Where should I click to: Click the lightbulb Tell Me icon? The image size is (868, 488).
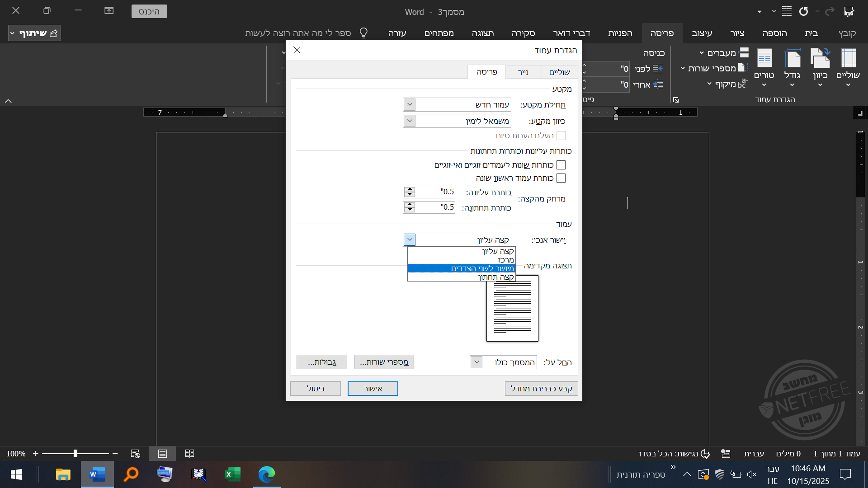click(363, 33)
